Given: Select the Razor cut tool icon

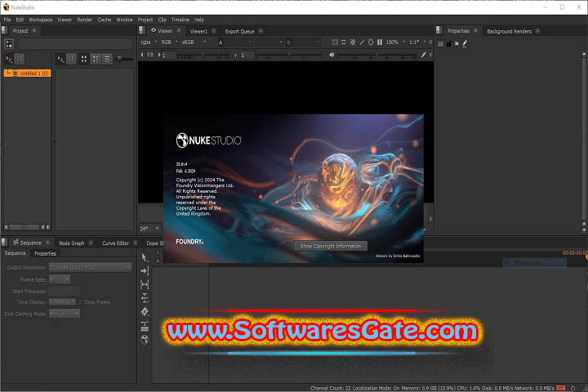Looking at the screenshot, I should coord(145,312).
